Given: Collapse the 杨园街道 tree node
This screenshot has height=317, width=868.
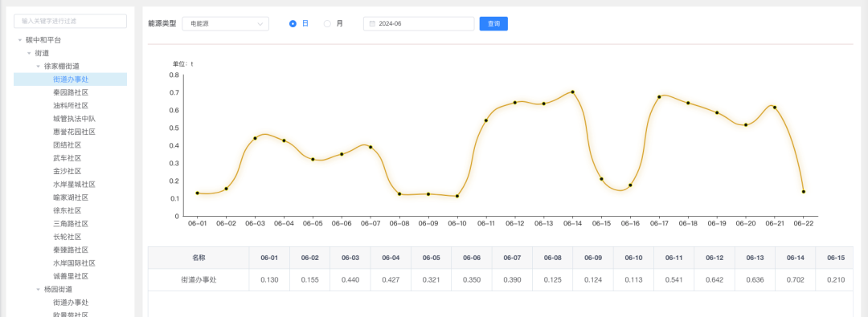Looking at the screenshot, I should coord(39,290).
